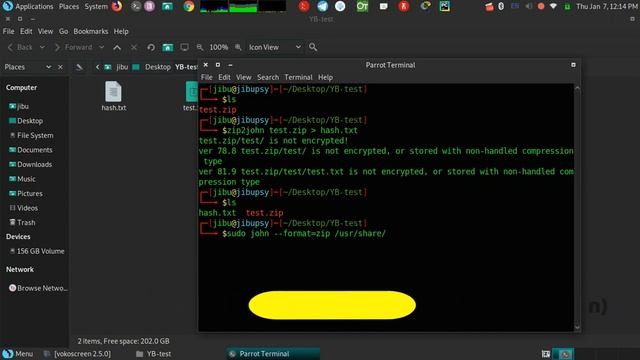Select Parrot Terminal taskbar entry
The height and width of the screenshot is (360, 640).
pyautogui.click(x=273, y=354)
